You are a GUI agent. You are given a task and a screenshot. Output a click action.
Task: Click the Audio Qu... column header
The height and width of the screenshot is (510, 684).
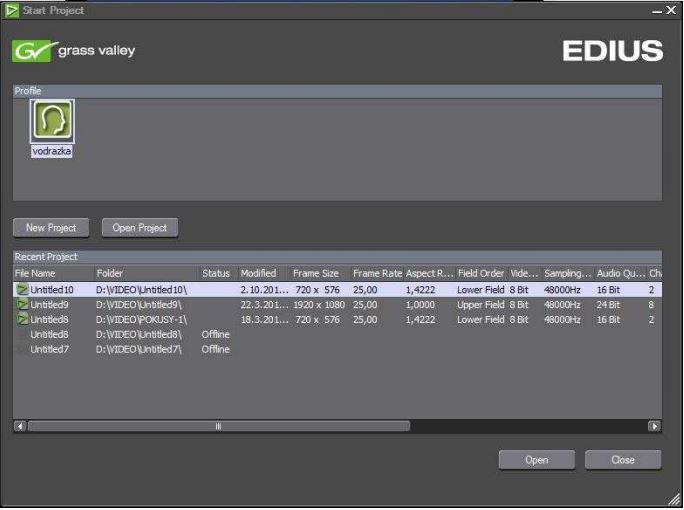[621, 274]
